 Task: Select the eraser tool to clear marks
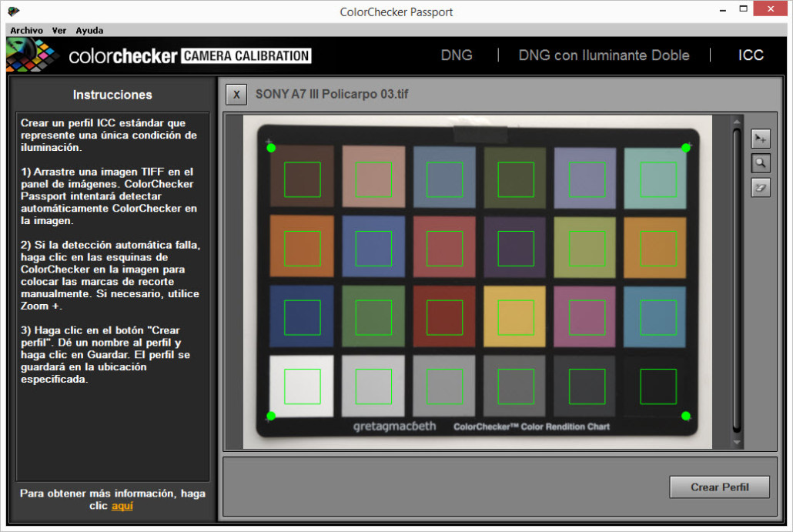tap(761, 187)
